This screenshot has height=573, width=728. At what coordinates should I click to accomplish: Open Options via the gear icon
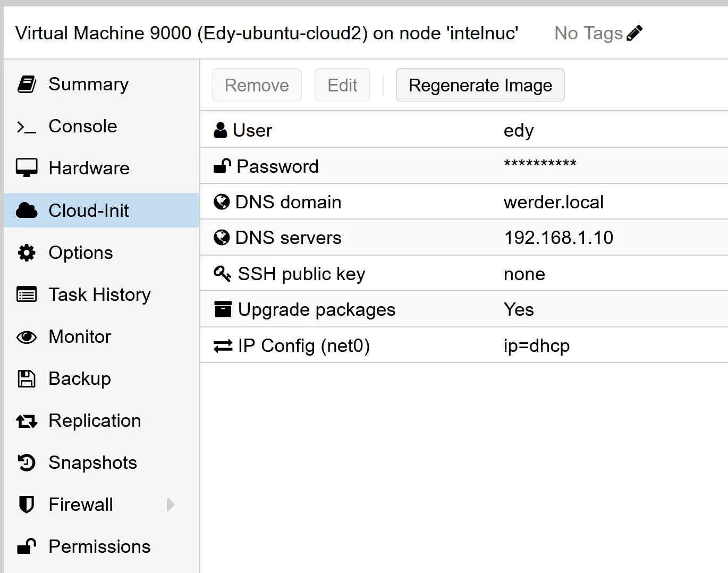click(26, 252)
